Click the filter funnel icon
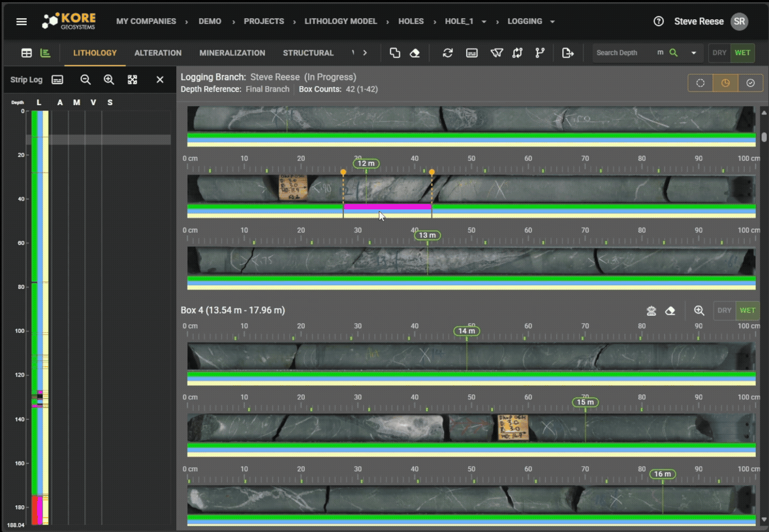This screenshot has width=769, height=532. click(497, 53)
